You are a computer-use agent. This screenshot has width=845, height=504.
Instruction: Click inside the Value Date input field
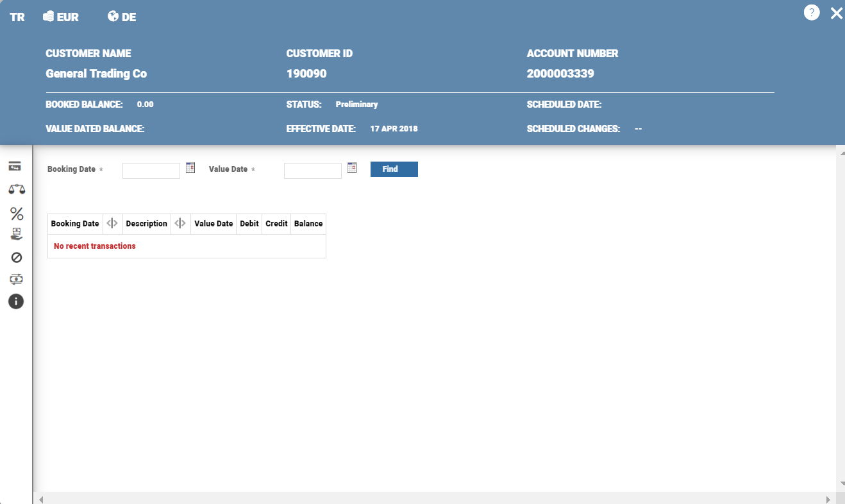pyautogui.click(x=312, y=171)
